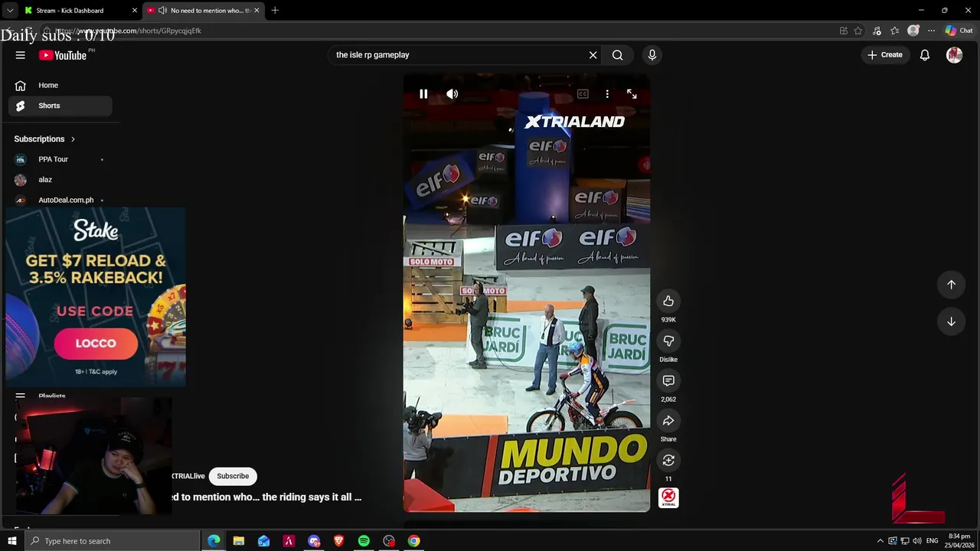This screenshot has height=551, width=980.
Task: Open the browser Favorites list
Action: click(895, 31)
